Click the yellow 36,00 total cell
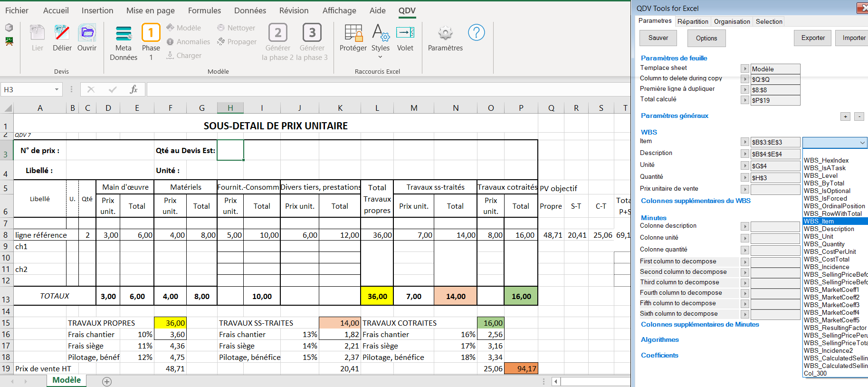 point(377,296)
